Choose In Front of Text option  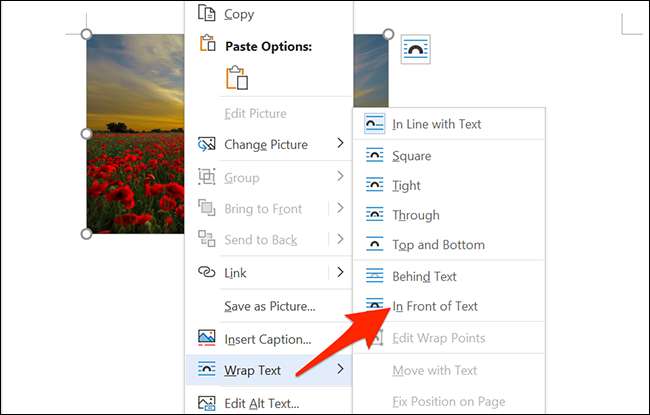point(435,306)
